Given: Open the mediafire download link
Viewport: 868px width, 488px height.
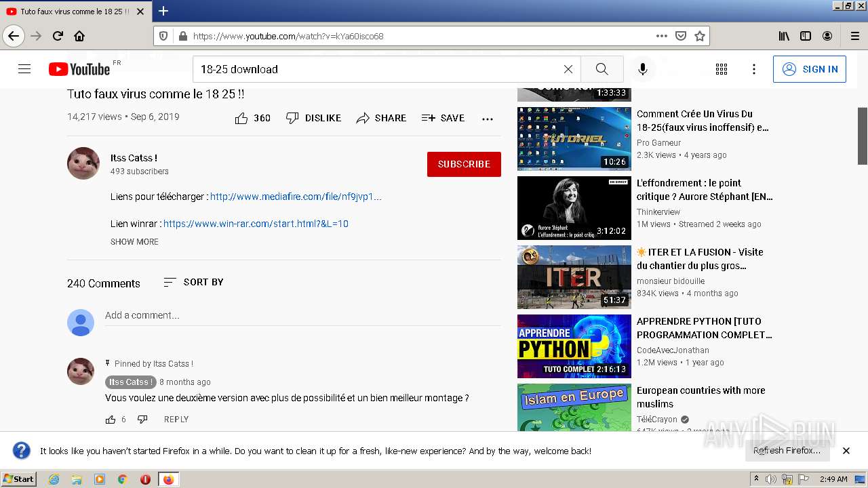Looking at the screenshot, I should coord(296,197).
